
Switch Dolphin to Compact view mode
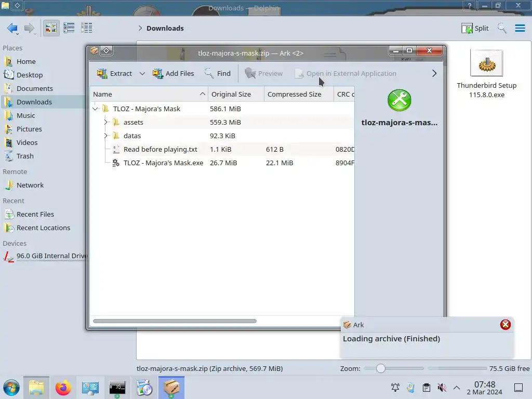tap(69, 28)
